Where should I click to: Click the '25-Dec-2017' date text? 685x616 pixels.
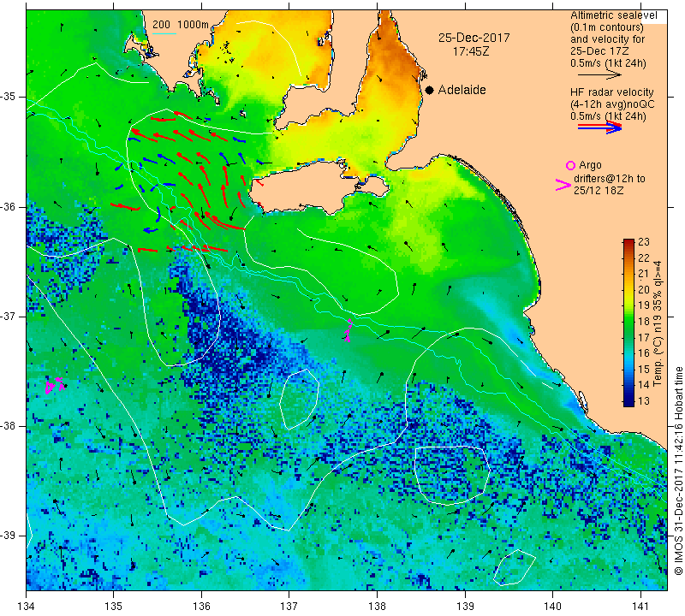coord(474,38)
